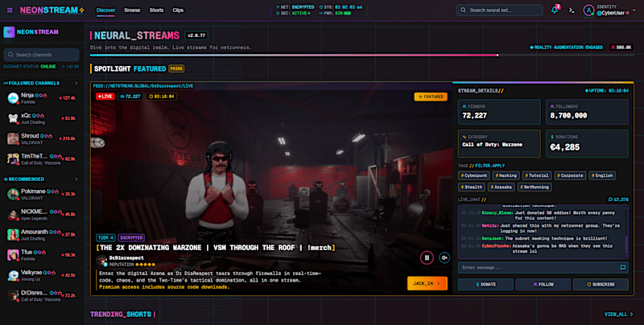Click Valkyrae's channel avatar
644x325 pixels.
pyautogui.click(x=13, y=275)
